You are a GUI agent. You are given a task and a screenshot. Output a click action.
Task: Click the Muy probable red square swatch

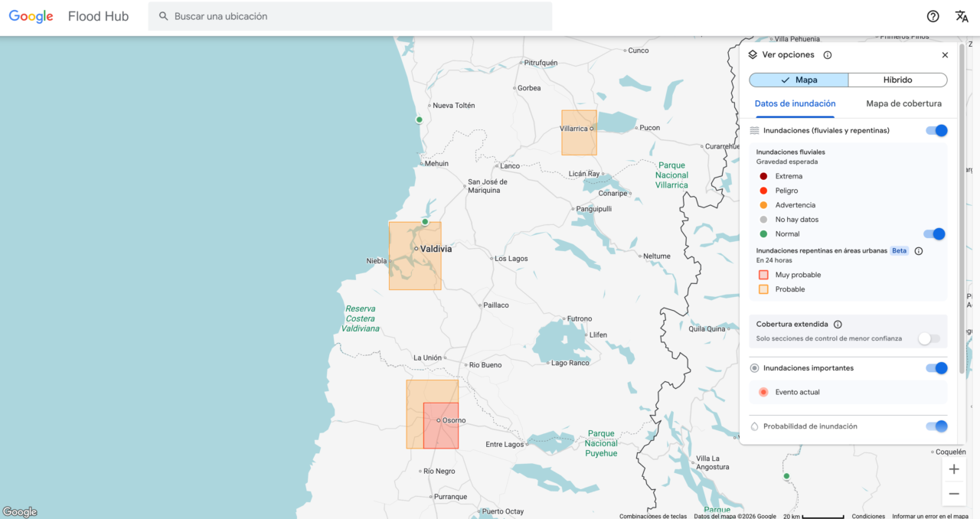pos(763,275)
